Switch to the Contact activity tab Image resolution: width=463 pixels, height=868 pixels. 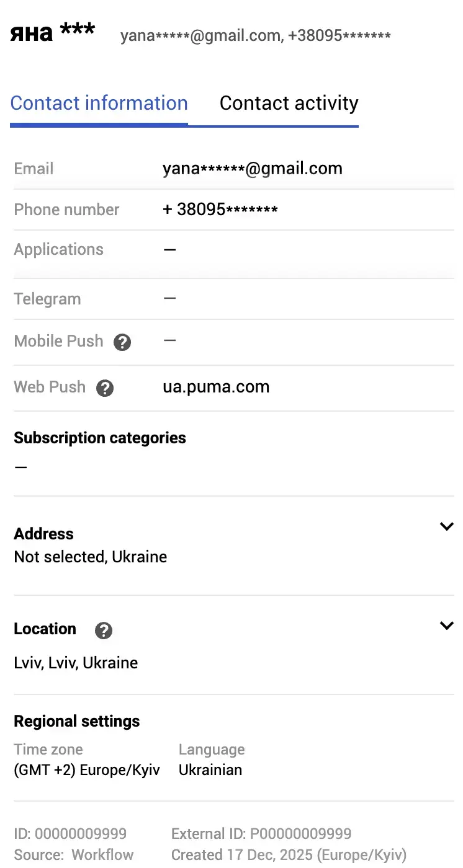pyautogui.click(x=288, y=103)
